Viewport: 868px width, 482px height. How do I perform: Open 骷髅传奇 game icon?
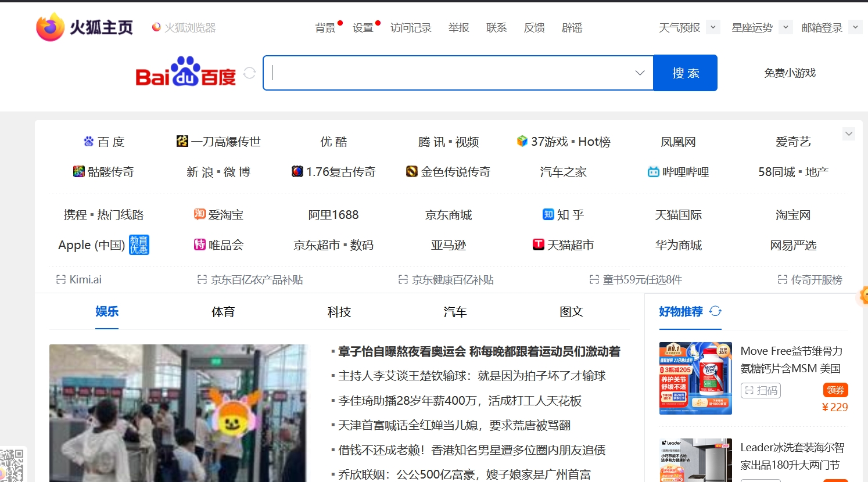click(x=79, y=171)
